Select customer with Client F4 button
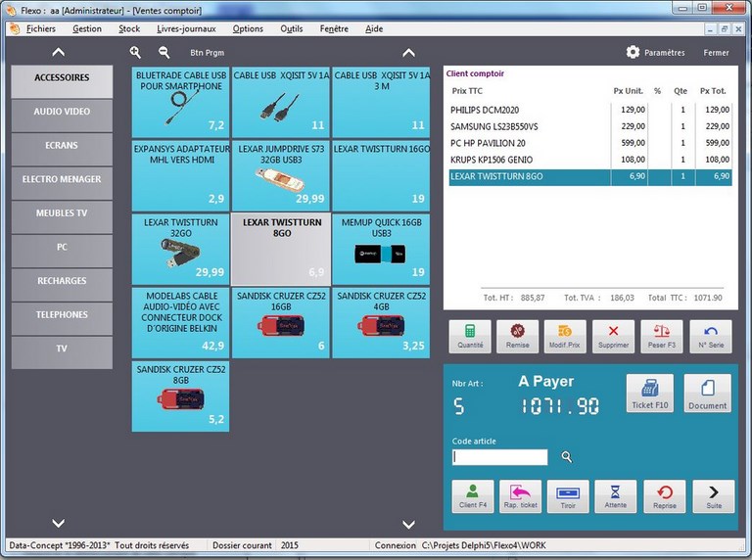The width and height of the screenshot is (752, 560). pos(473,496)
